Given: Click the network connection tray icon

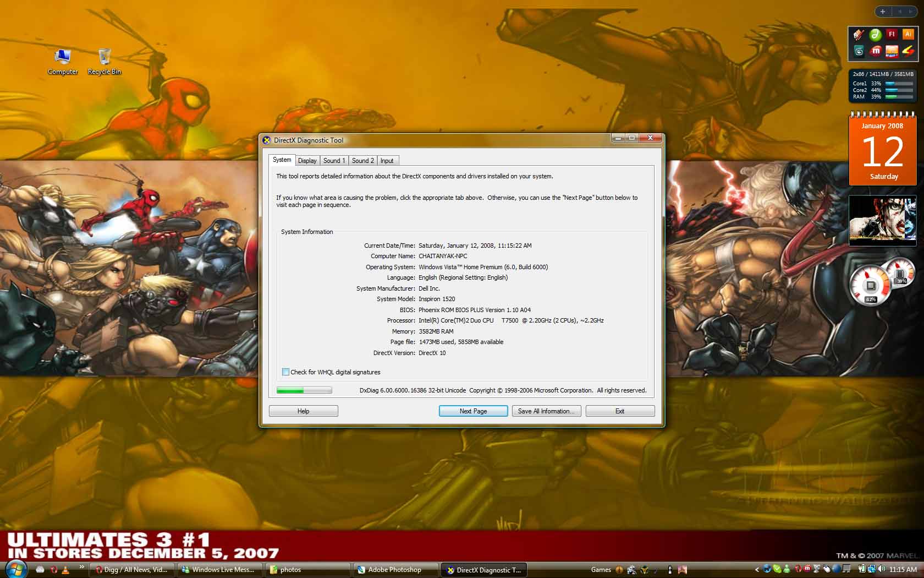Looking at the screenshot, I should point(872,569).
